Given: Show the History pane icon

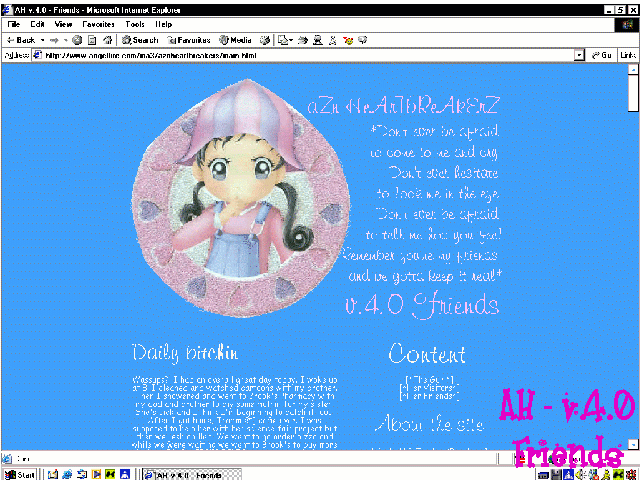Looking at the screenshot, I should [265, 40].
